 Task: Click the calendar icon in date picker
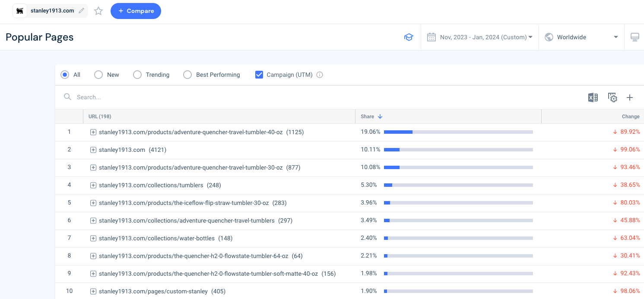tap(431, 37)
